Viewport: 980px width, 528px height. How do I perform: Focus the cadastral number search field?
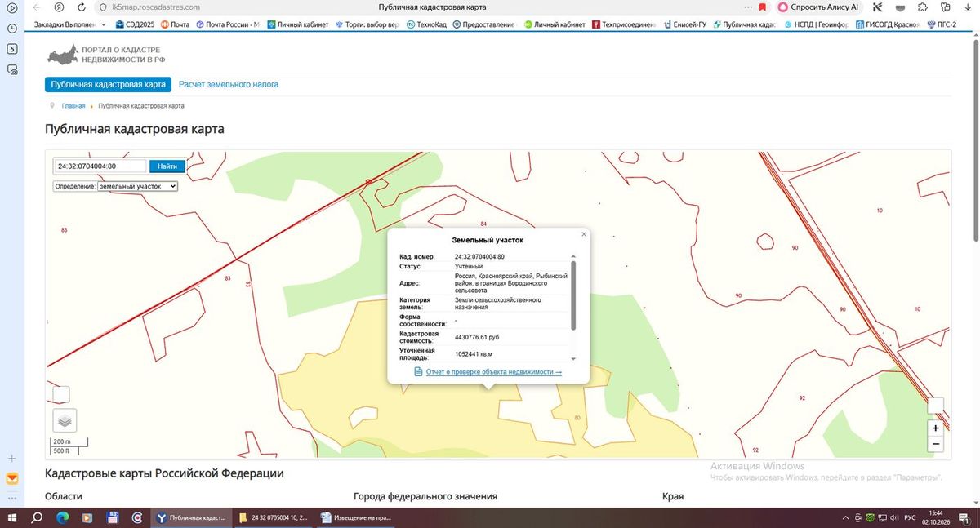(x=100, y=166)
